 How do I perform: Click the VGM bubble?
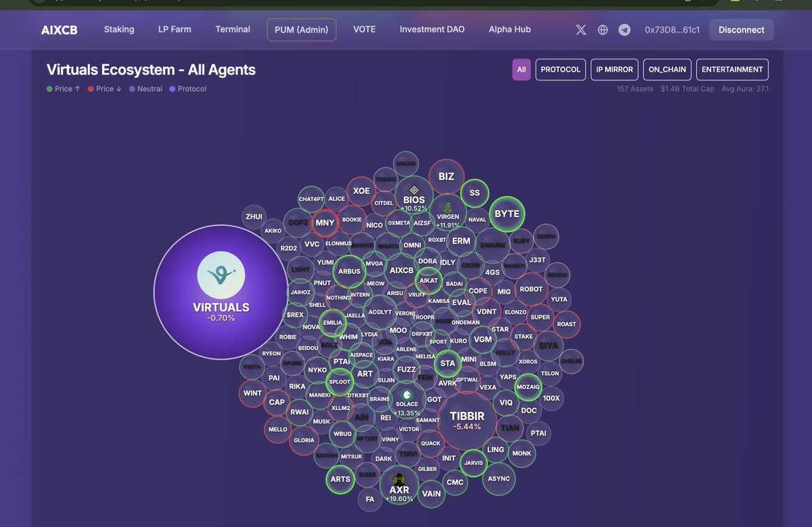[x=482, y=340]
